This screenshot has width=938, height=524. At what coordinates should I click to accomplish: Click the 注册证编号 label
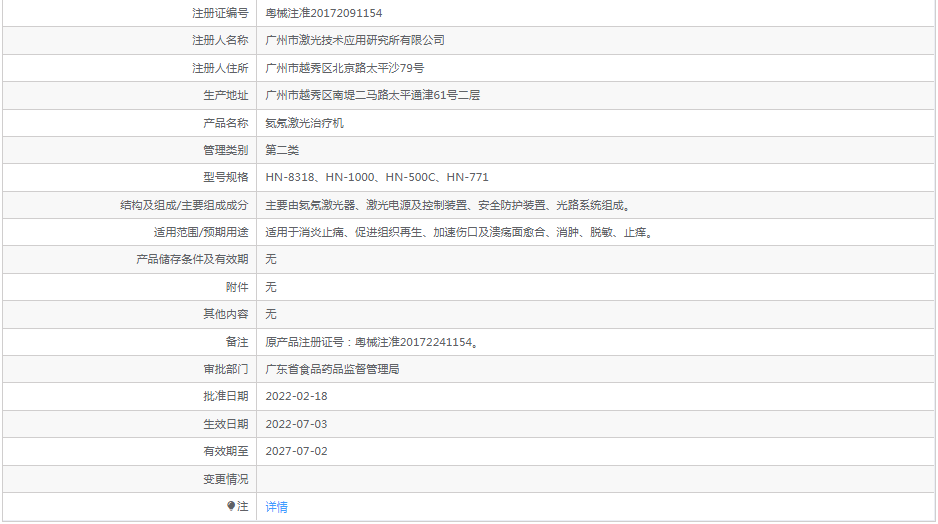click(x=220, y=13)
